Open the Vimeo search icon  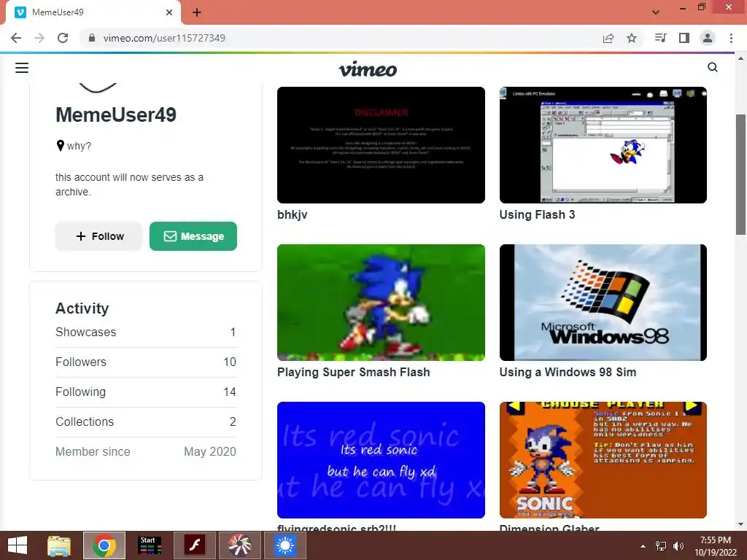point(713,67)
